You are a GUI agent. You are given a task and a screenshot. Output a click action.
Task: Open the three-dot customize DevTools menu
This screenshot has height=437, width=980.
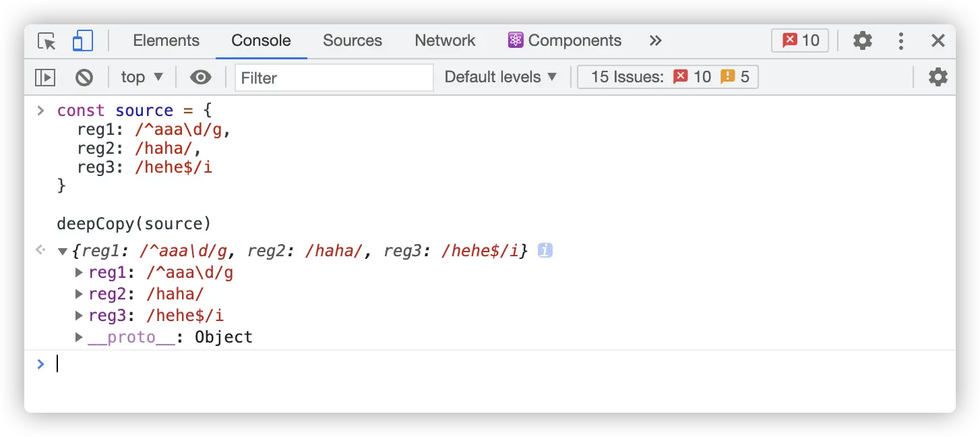900,41
